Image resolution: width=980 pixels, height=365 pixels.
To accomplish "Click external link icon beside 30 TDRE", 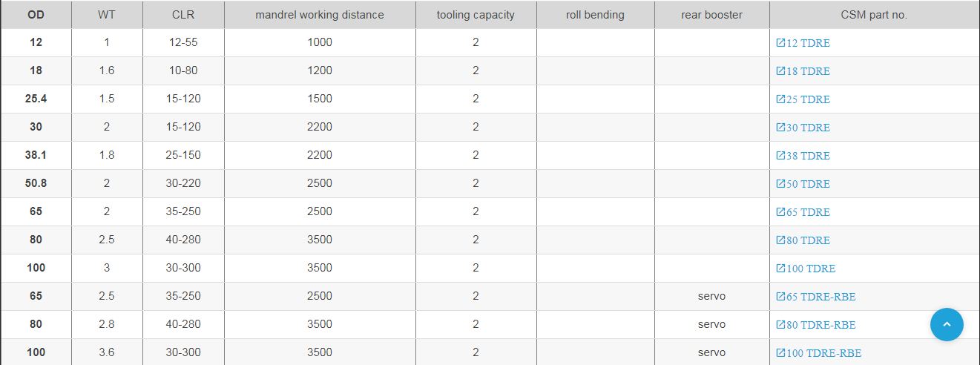I will coord(780,128).
